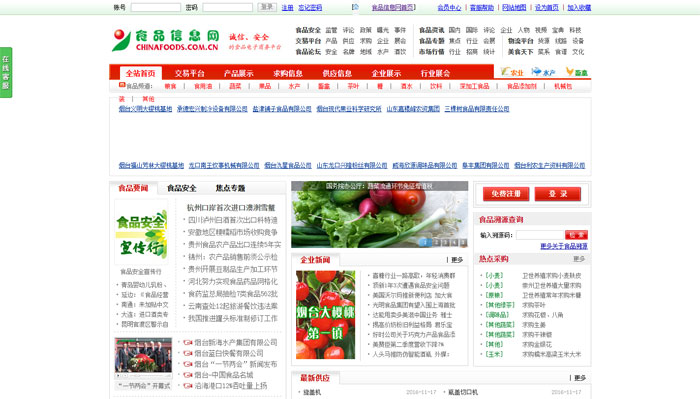Select 求购信息 in the red navigation bar

click(288, 73)
